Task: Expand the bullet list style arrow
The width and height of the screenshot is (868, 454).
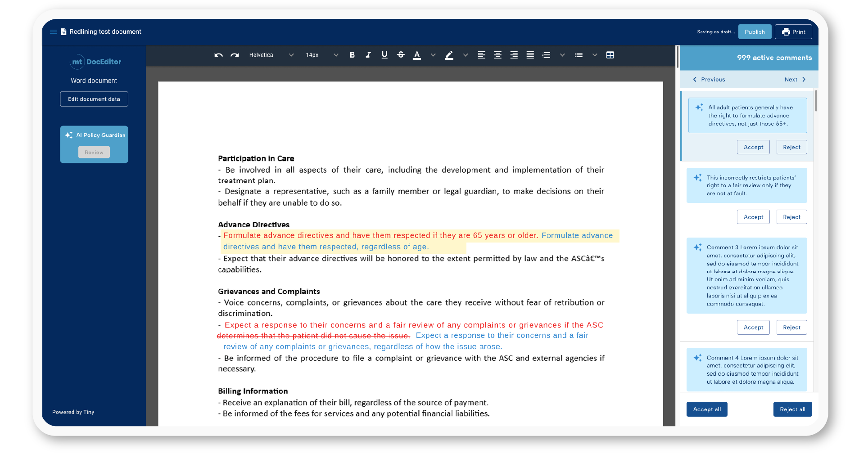Action: pyautogui.click(x=595, y=55)
